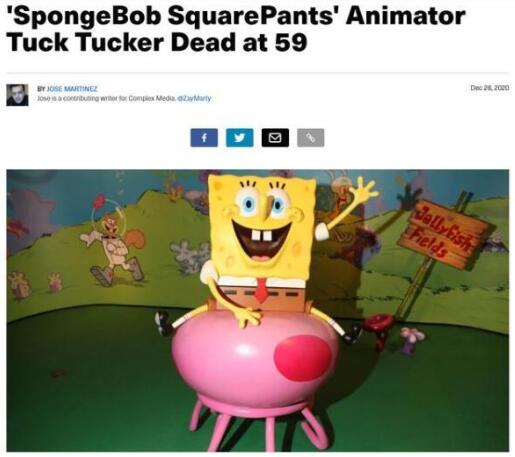Image resolution: width=515 pixels, height=457 pixels.
Task: Click the Dec 28, 2020 publish date
Action: [x=490, y=88]
